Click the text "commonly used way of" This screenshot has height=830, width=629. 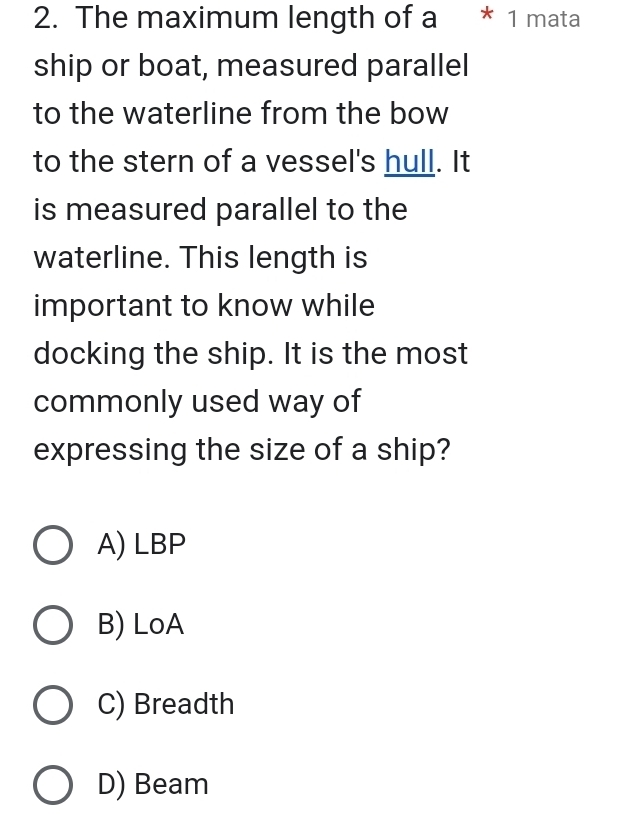coord(197,402)
